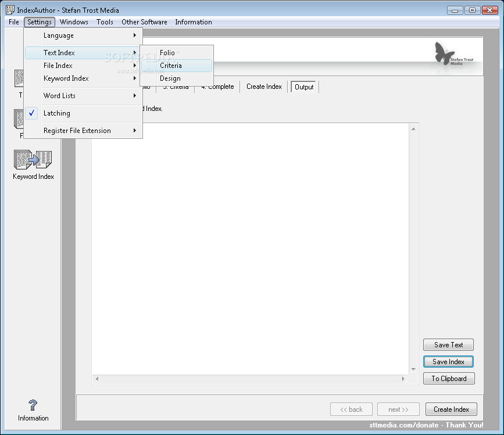Screen dimensions: 504x435
Task: Click the Save Text button
Action: click(x=448, y=345)
